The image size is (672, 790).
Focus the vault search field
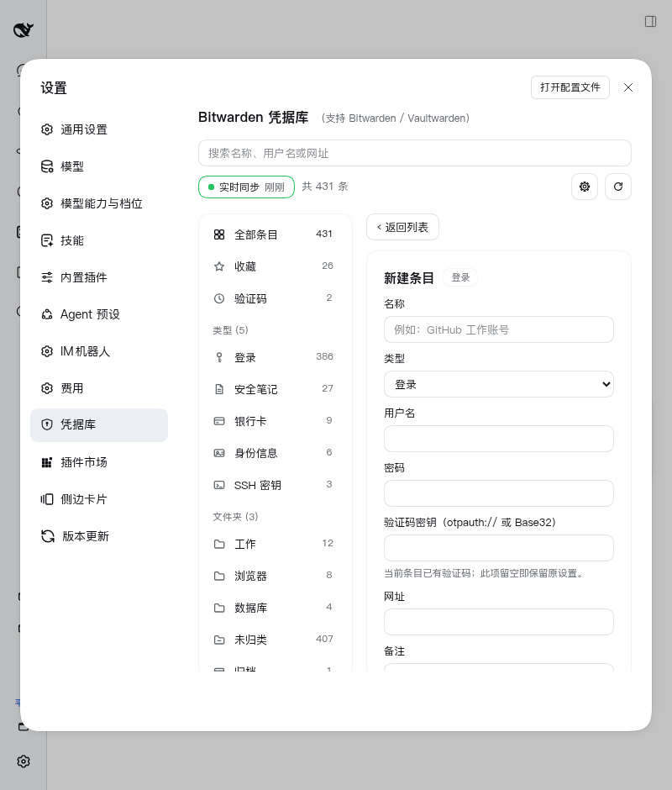click(415, 153)
